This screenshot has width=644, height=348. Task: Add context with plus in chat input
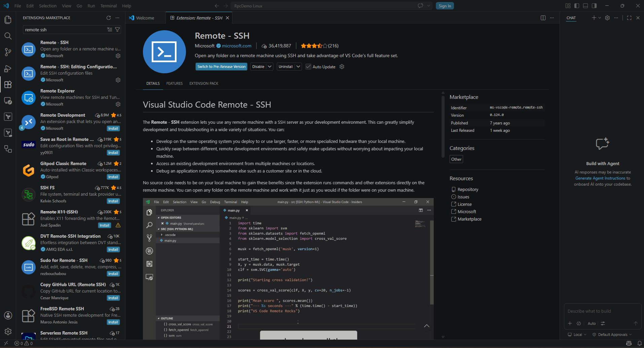click(570, 323)
